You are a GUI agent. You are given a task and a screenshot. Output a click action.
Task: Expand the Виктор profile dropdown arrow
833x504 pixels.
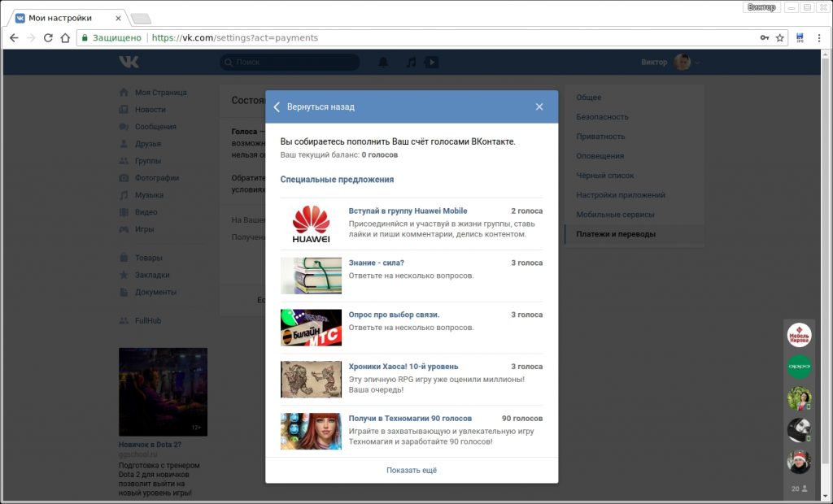click(697, 63)
